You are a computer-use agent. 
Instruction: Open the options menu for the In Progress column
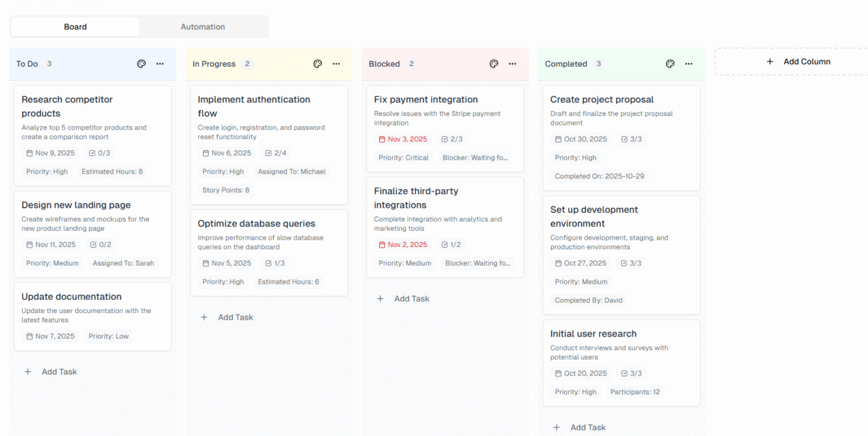(336, 63)
